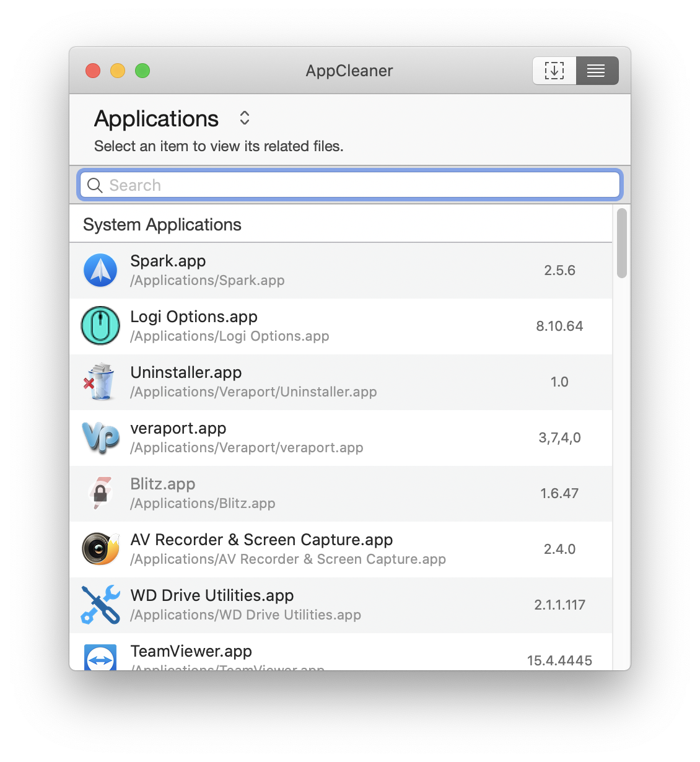Open the Applications category dropdown

tap(245, 118)
